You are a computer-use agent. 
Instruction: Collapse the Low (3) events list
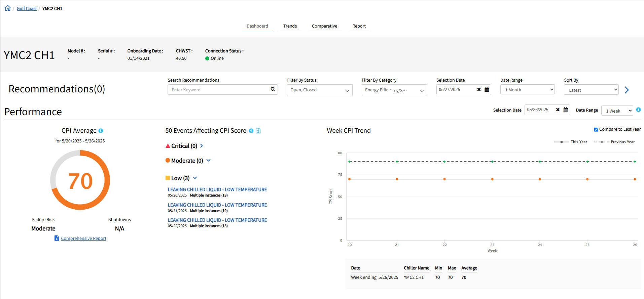[x=195, y=178]
